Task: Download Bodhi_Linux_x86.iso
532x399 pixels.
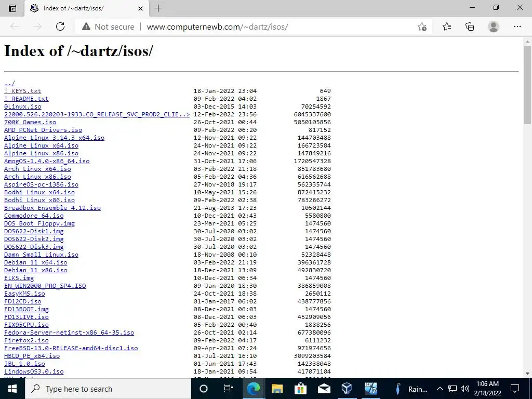Action: click(39, 200)
